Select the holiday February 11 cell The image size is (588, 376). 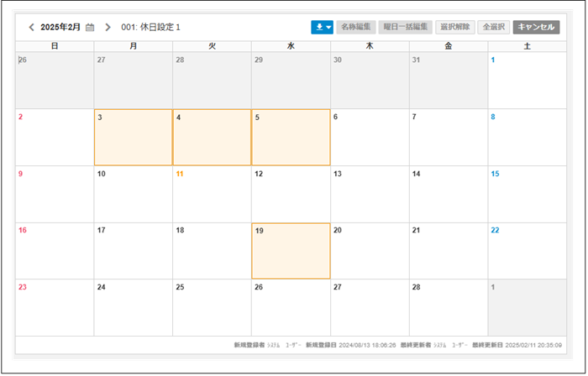[212, 195]
